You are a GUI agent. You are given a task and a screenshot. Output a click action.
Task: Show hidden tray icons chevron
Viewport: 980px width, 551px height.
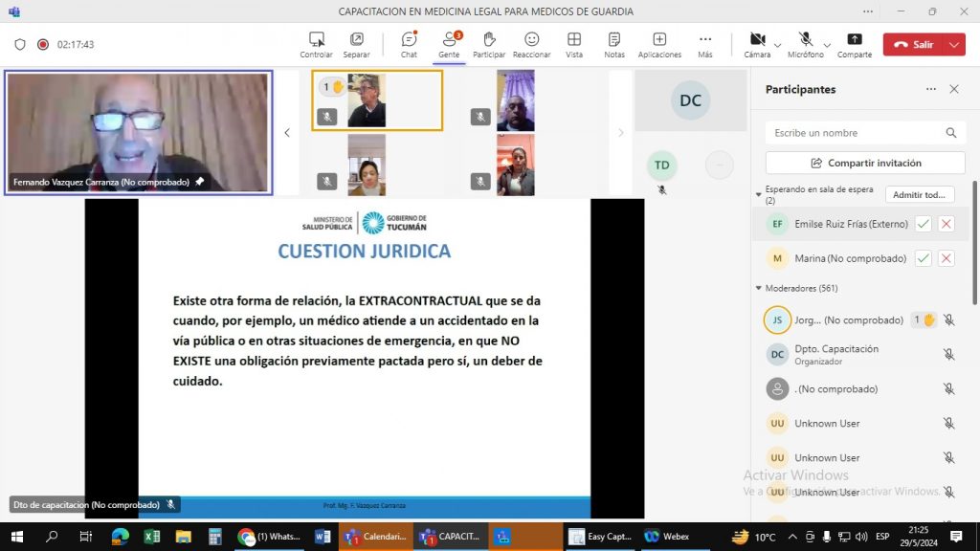pyautogui.click(x=792, y=537)
